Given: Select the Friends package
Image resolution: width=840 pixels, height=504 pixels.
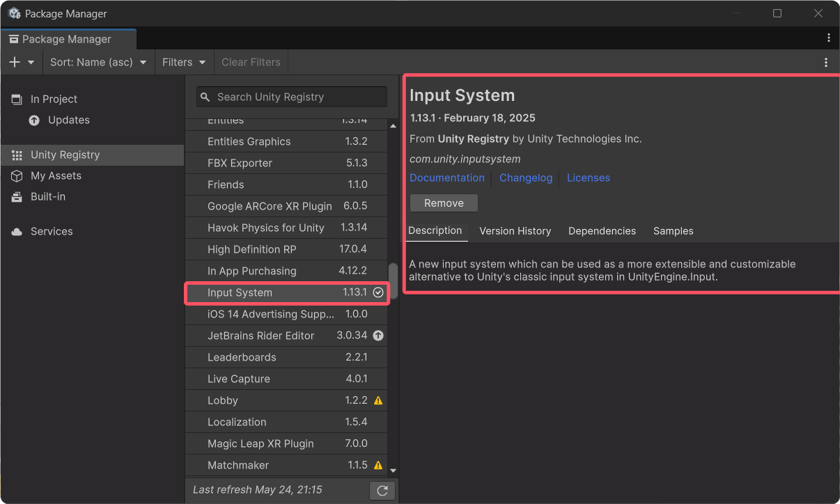Looking at the screenshot, I should tap(286, 184).
